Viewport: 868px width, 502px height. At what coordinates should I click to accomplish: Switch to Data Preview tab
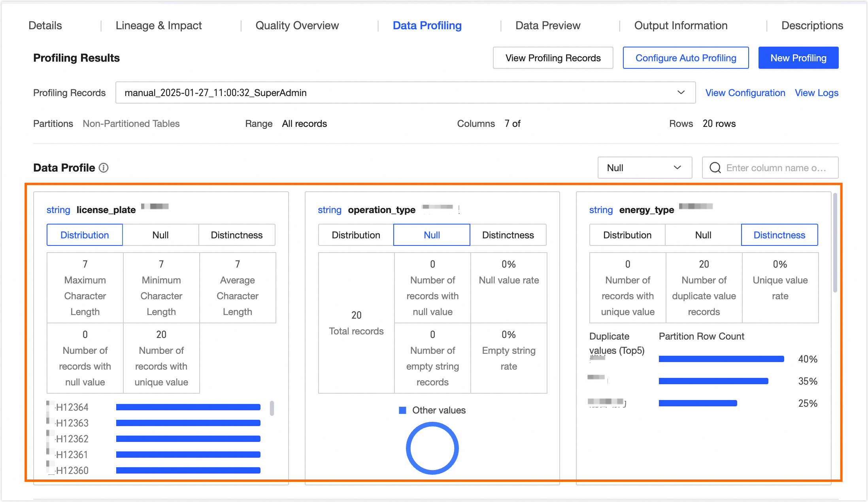coord(548,26)
